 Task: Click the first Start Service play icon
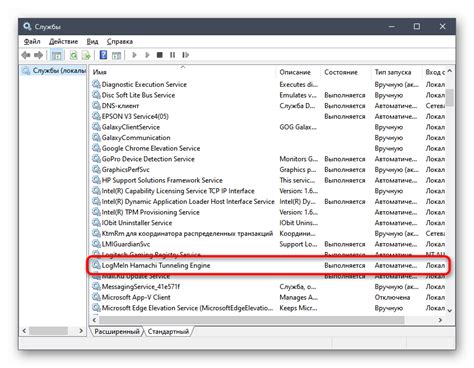[x=134, y=55]
